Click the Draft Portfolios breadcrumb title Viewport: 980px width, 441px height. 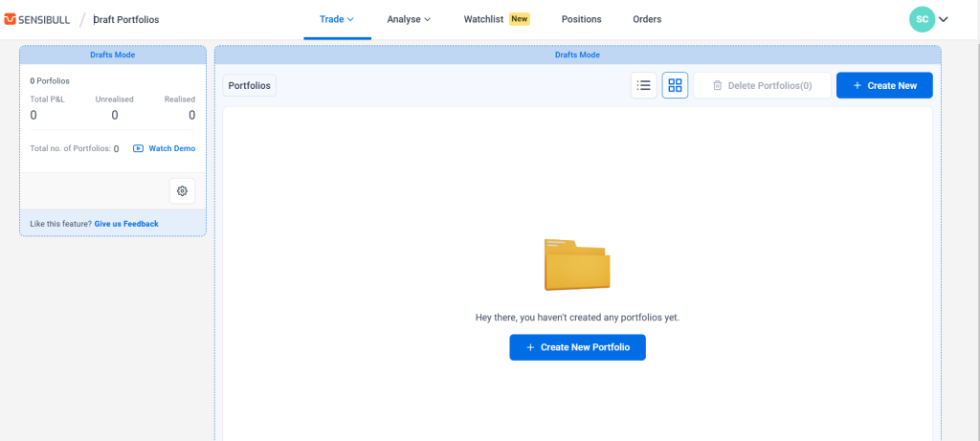[126, 19]
